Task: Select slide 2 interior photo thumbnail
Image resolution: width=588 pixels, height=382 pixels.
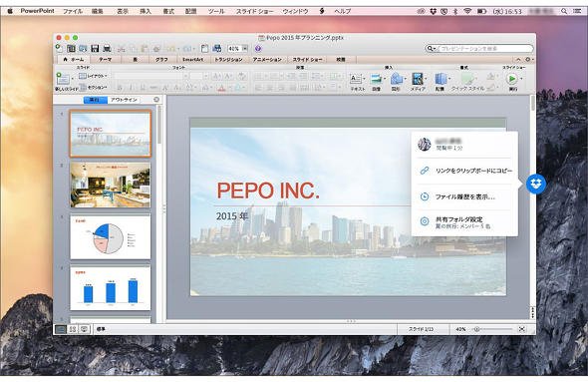Action: pos(111,185)
